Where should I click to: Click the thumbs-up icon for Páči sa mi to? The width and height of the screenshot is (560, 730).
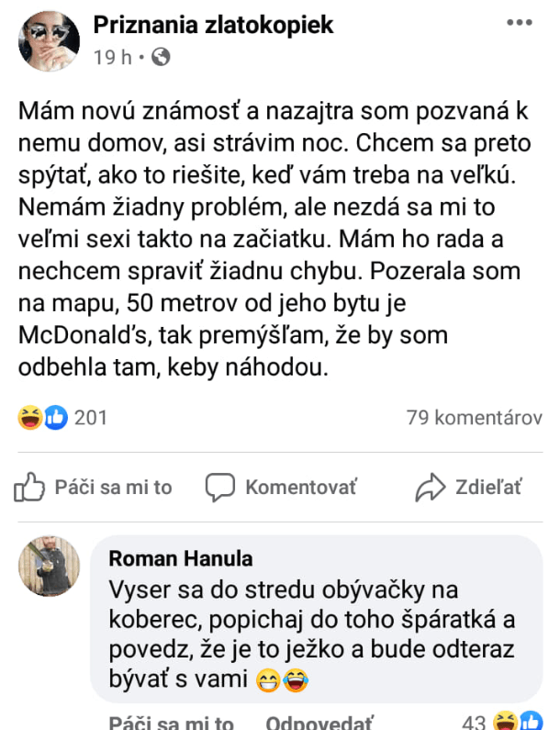[29, 487]
